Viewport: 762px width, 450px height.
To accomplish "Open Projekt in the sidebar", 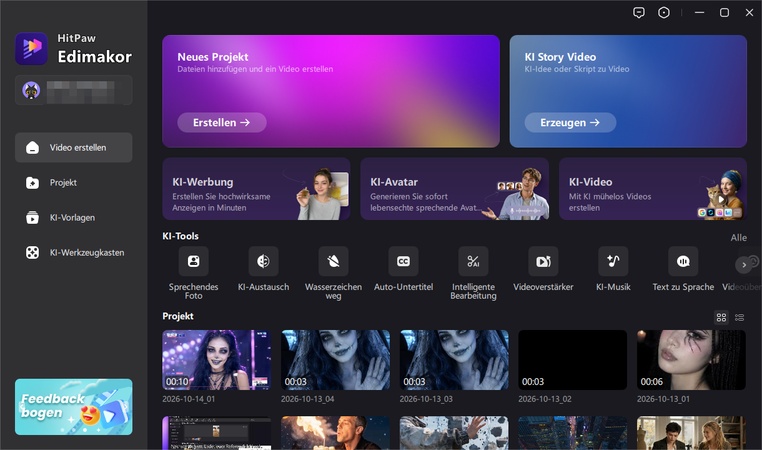I will pos(73,183).
